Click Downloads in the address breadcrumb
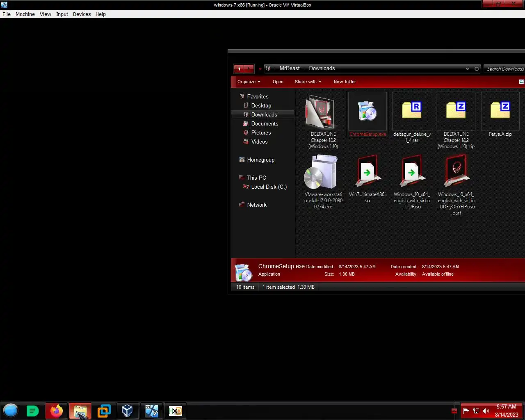The width and height of the screenshot is (525, 420). [x=322, y=68]
